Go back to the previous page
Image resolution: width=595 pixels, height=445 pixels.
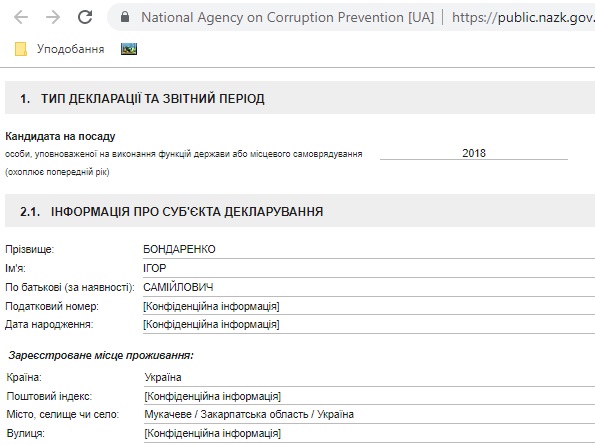coord(21,17)
